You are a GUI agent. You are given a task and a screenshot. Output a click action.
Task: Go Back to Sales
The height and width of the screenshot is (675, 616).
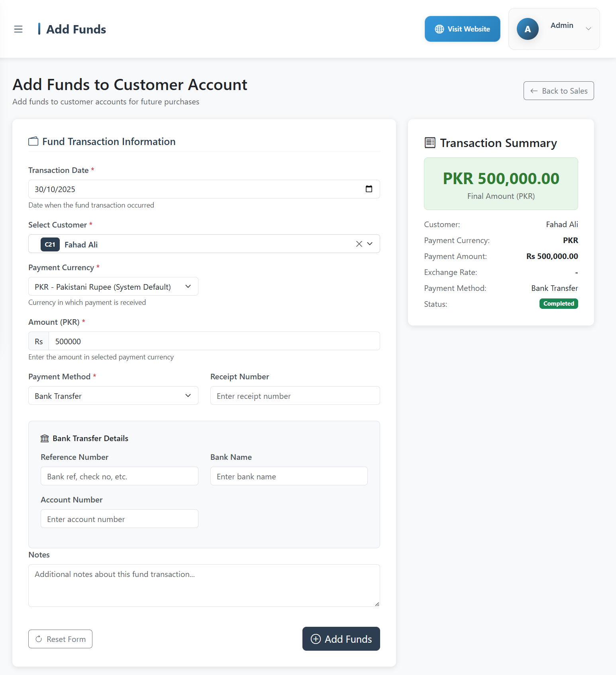558,91
